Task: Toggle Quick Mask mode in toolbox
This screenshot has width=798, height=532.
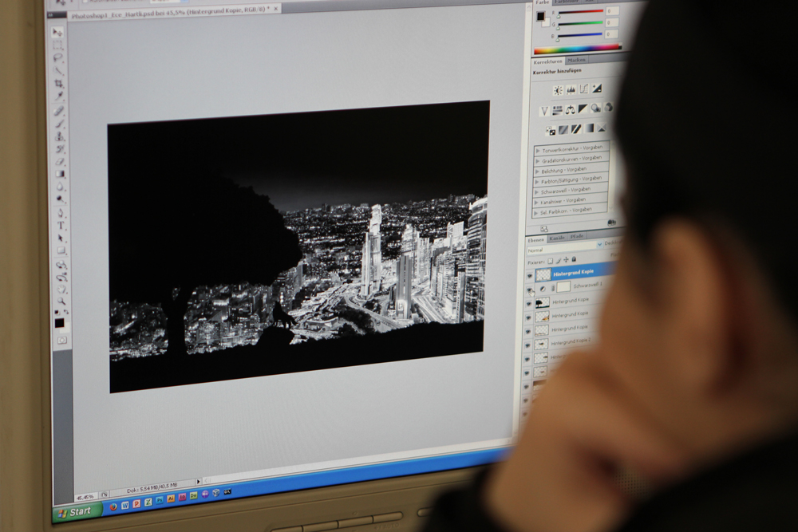Action: 62,341
